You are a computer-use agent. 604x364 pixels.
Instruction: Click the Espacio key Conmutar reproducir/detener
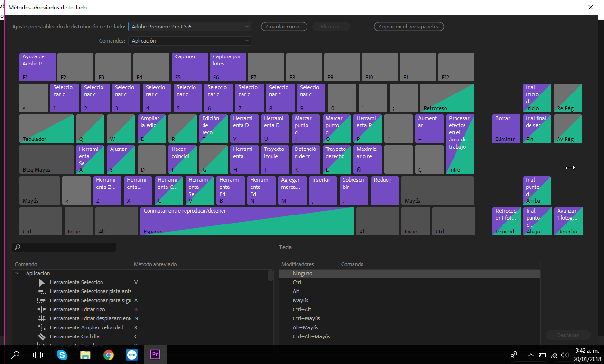(x=247, y=221)
